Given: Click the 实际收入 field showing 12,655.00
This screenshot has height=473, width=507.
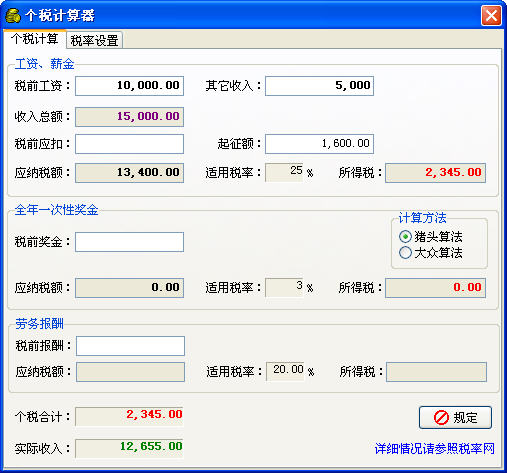Looking at the screenshot, I should tap(129, 448).
